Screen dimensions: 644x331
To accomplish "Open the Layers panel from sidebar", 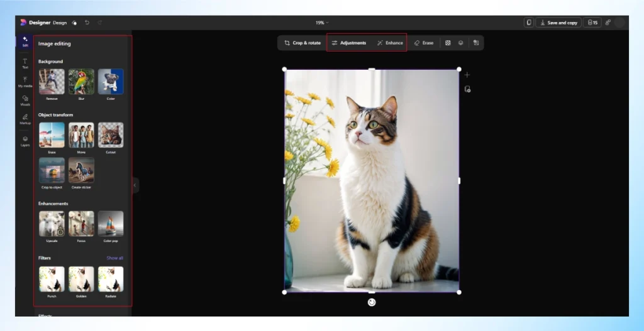I will click(x=25, y=141).
